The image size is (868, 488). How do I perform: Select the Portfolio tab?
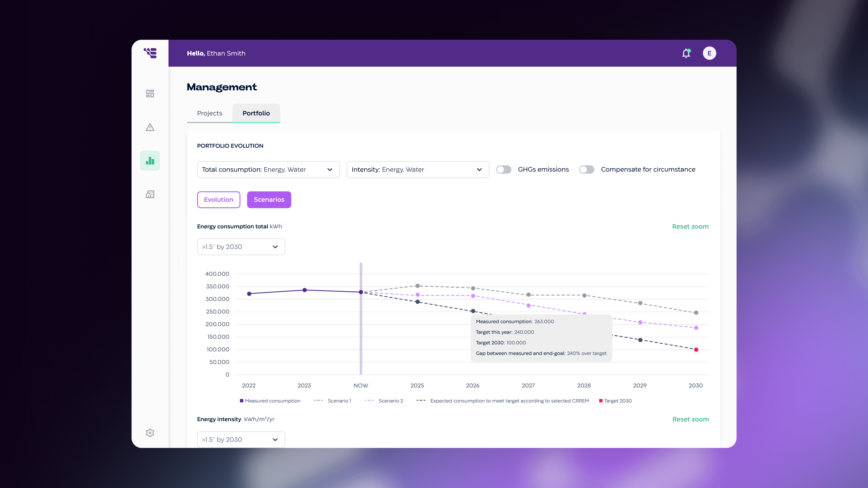256,113
